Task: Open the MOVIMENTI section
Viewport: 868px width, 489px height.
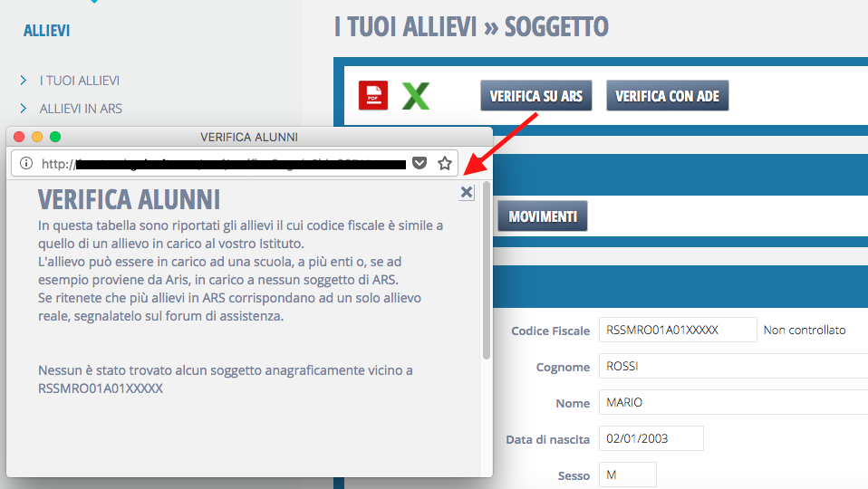Action: 543,217
